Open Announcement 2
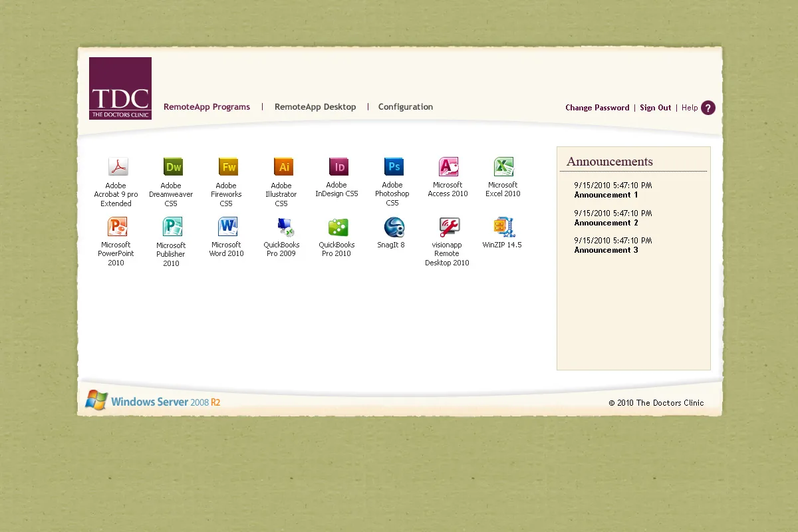Viewport: 798px width, 532px height. [x=606, y=223]
